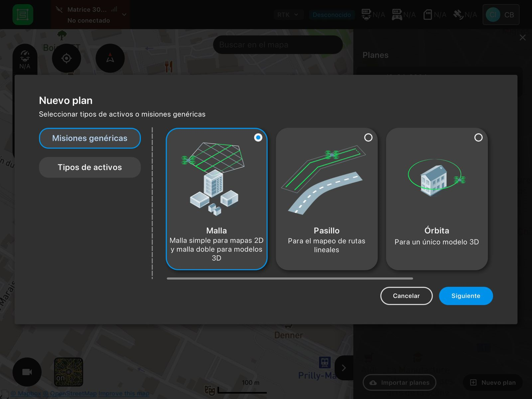
Task: Expand the RTK dropdown
Action: 288,15
